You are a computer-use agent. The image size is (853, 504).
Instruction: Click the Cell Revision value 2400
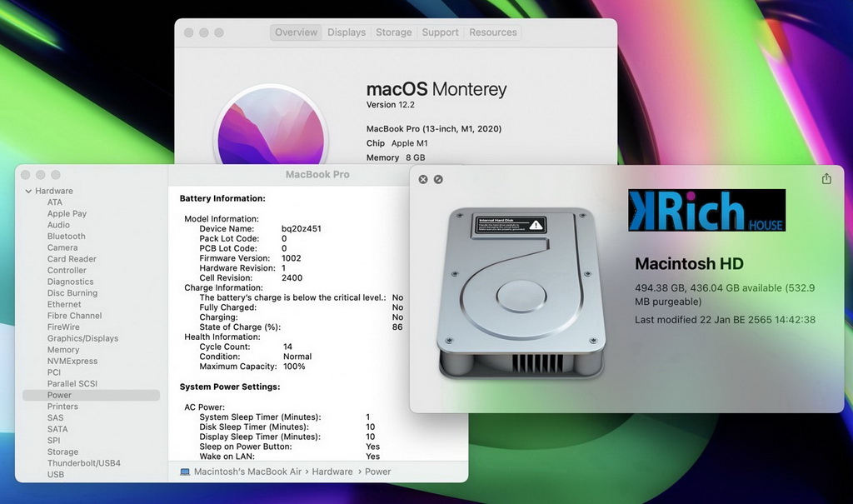[x=292, y=277]
